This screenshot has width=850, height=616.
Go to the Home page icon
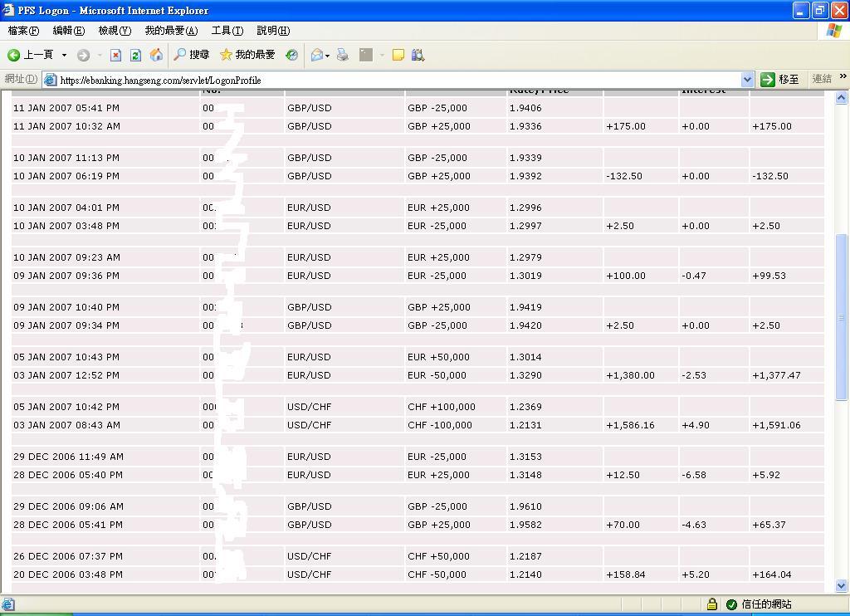pos(156,56)
